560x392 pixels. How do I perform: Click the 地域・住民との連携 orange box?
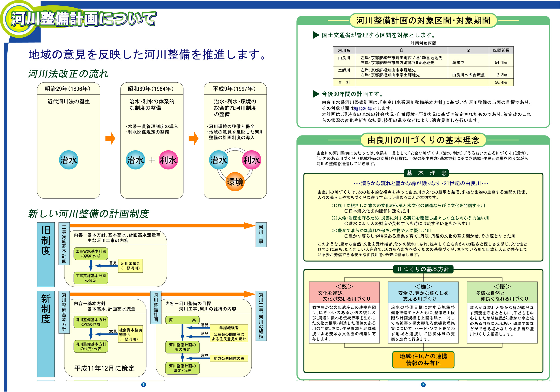pos(423,360)
